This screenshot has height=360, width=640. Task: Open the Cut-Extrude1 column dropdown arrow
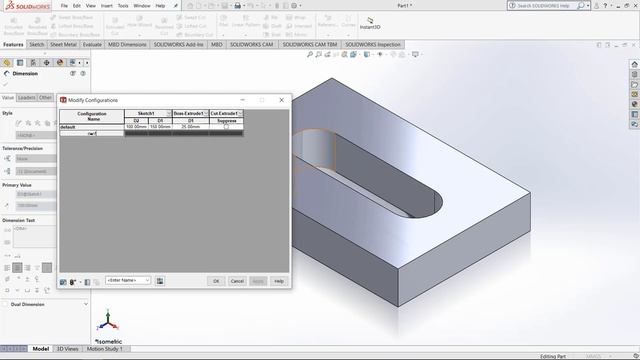coord(240,113)
